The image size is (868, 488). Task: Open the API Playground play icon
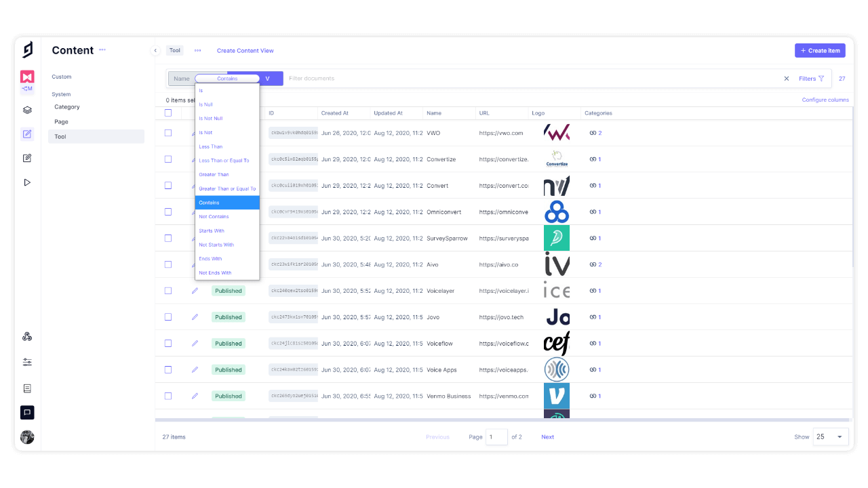(27, 182)
